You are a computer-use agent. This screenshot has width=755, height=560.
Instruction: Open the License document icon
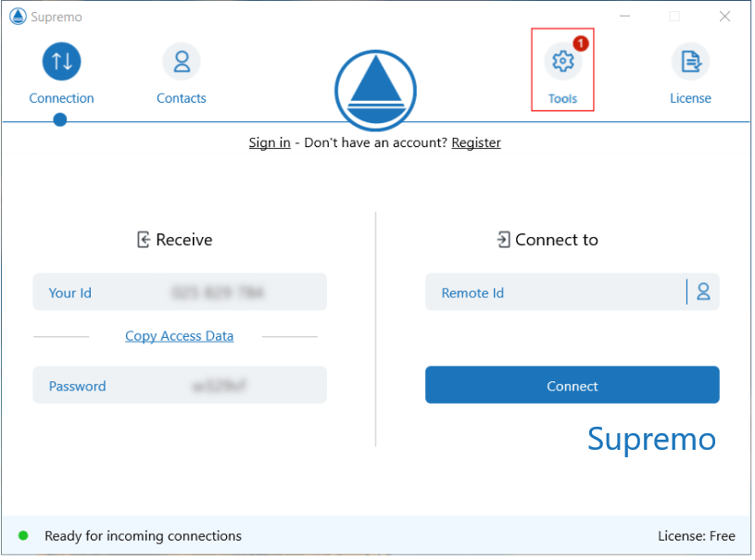(x=690, y=62)
